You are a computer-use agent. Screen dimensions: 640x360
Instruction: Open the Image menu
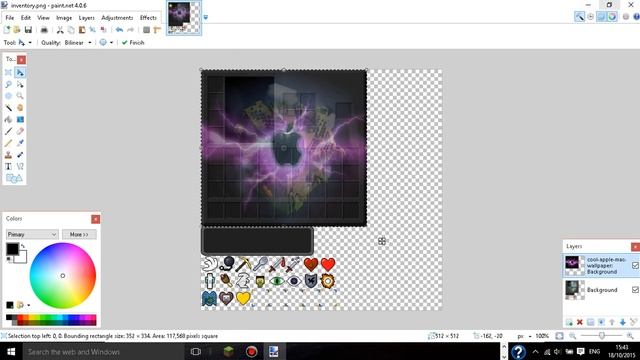[64, 18]
